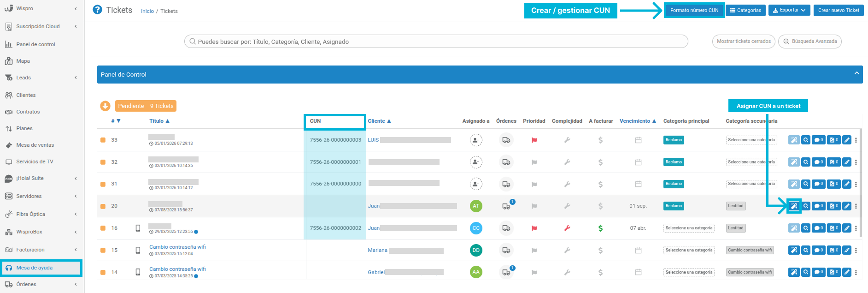Toggle the priority flag on ticket 31

coord(534,184)
